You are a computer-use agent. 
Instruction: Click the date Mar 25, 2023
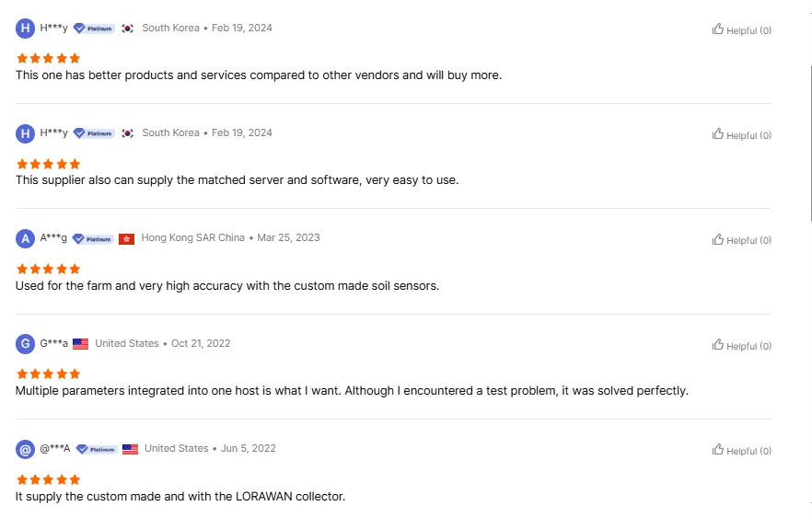(x=288, y=237)
